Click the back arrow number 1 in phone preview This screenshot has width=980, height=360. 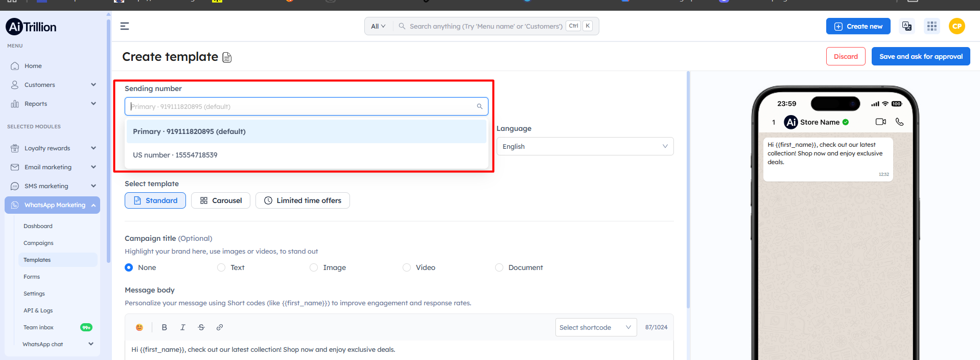pos(774,122)
